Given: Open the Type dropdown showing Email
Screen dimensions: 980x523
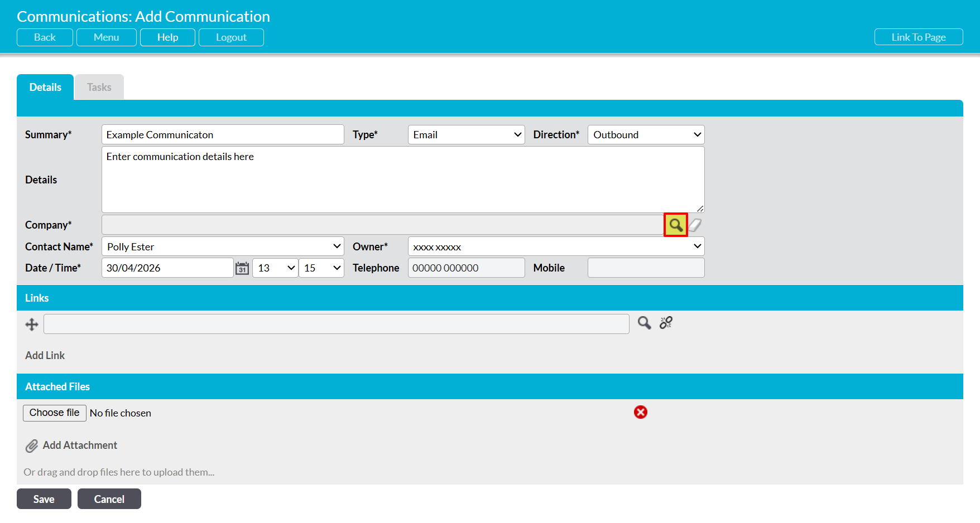Looking at the screenshot, I should click(x=466, y=135).
